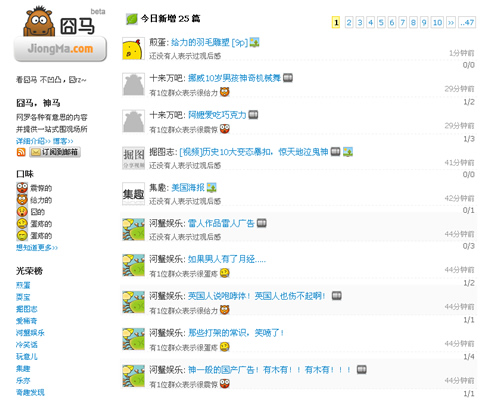Click the yellow chick avatar of 煎蛋
Viewport: 500px width, 400px height.
(133, 49)
